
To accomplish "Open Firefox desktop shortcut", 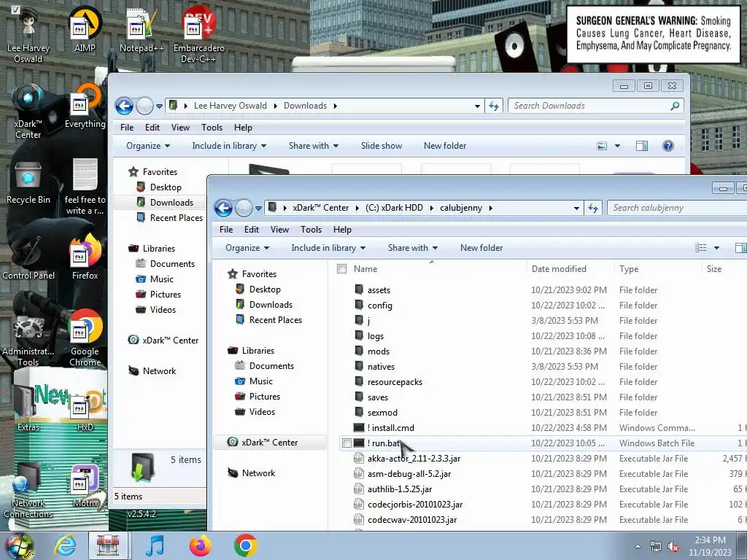I will [85, 257].
